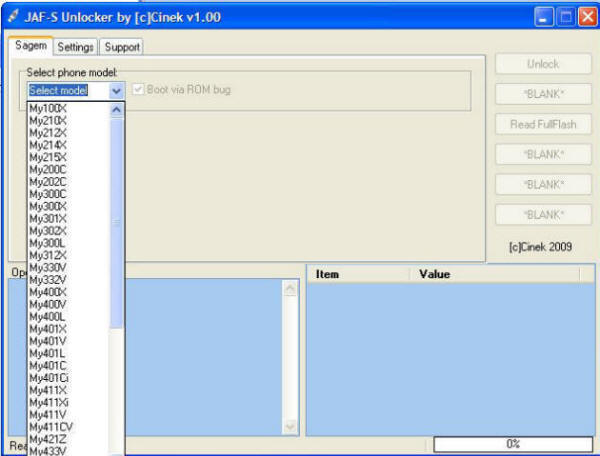This screenshot has height=456, width=600.
Task: Click the log panel scroll down arrow
Action: [x=290, y=426]
